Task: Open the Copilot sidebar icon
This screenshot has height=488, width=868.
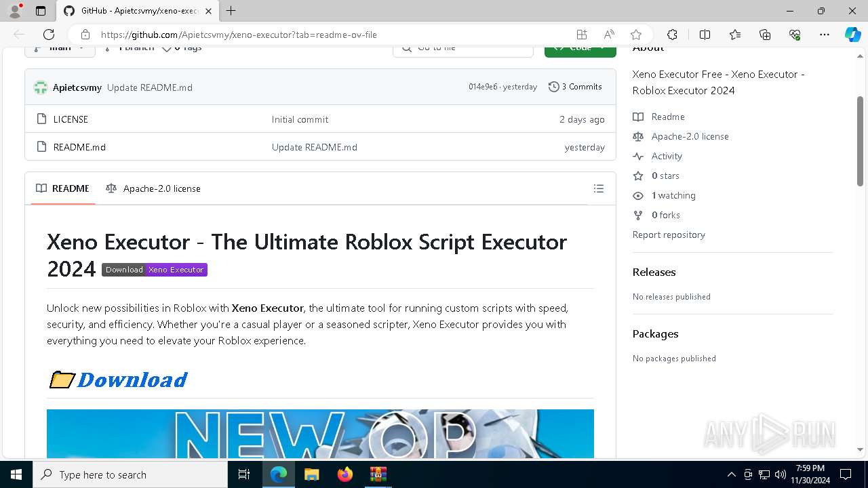Action: 852,35
